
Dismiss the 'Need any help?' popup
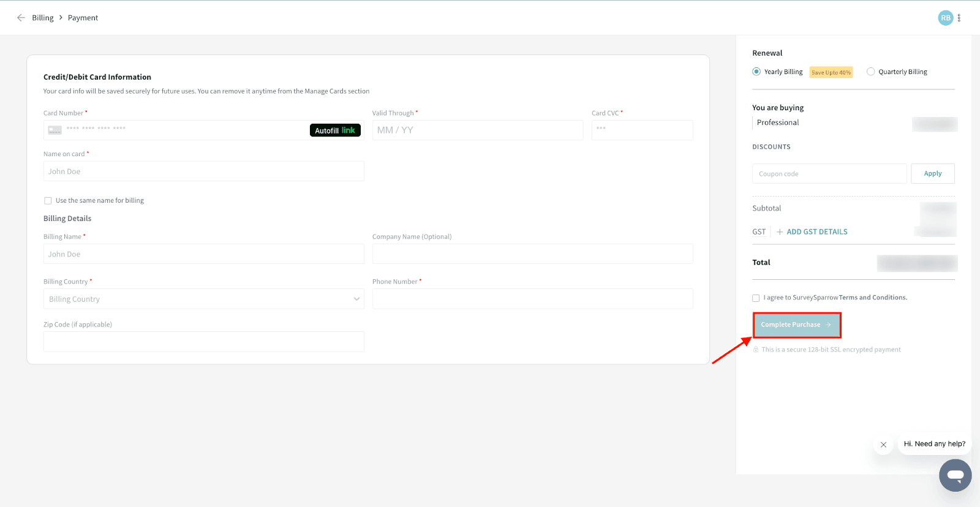(883, 445)
